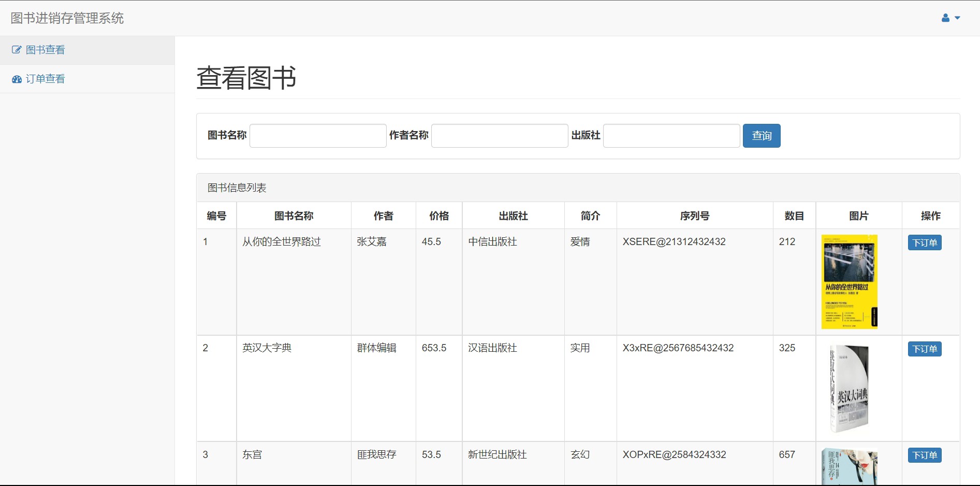Select the category cell 爱情
This screenshot has height=486, width=980.
pos(580,241)
